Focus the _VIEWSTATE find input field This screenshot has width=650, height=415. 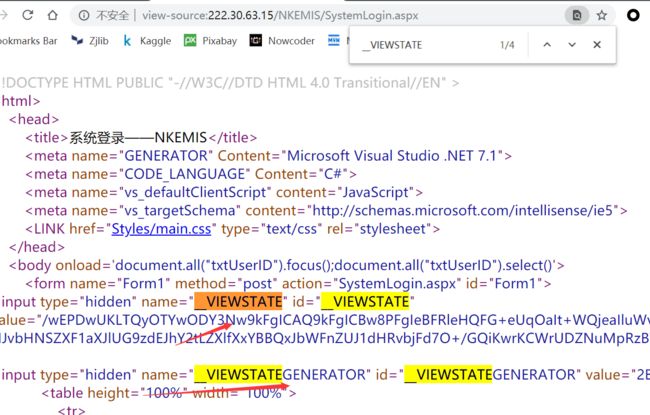click(427, 45)
